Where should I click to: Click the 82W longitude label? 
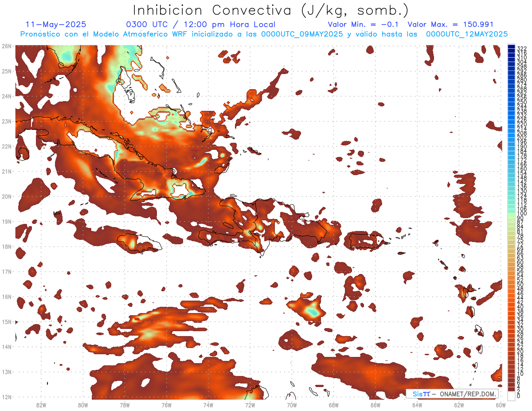point(41,405)
